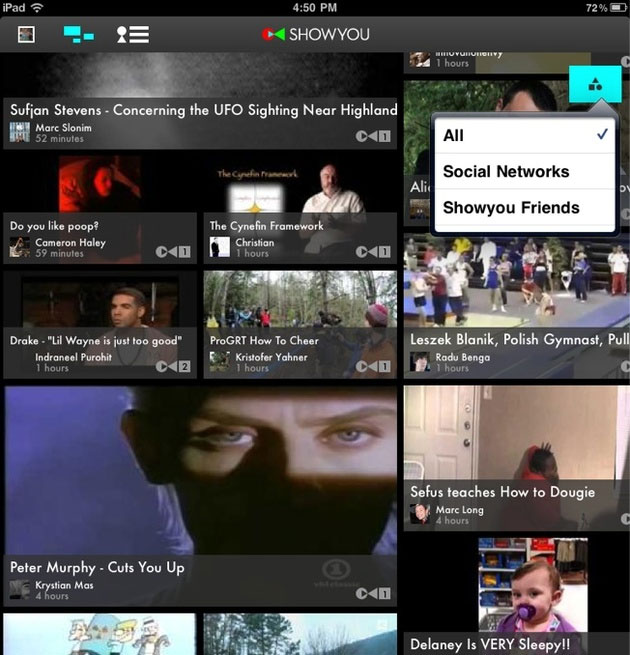Open profile picture icon in top bar
Image resolution: width=630 pixels, height=655 pixels.
coord(26,34)
